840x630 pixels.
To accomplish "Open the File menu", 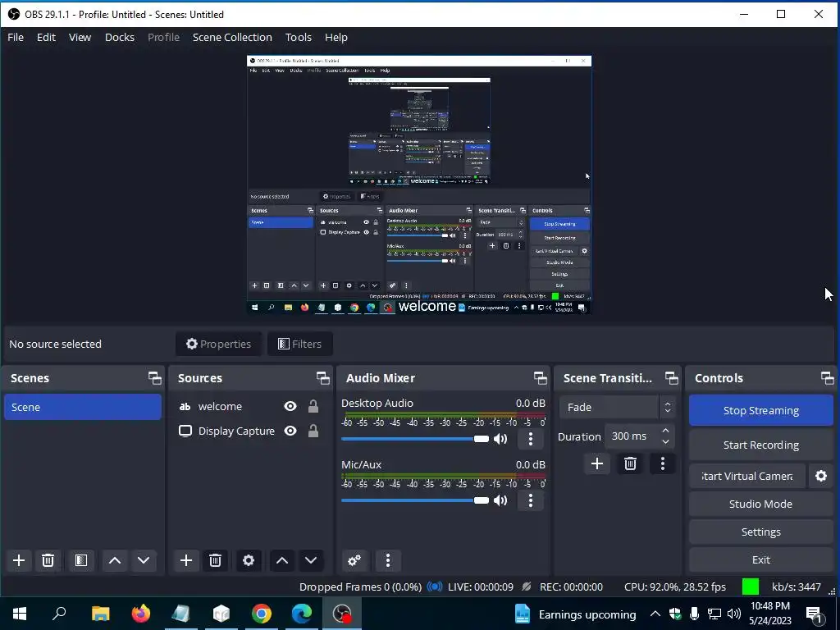I will pyautogui.click(x=16, y=38).
